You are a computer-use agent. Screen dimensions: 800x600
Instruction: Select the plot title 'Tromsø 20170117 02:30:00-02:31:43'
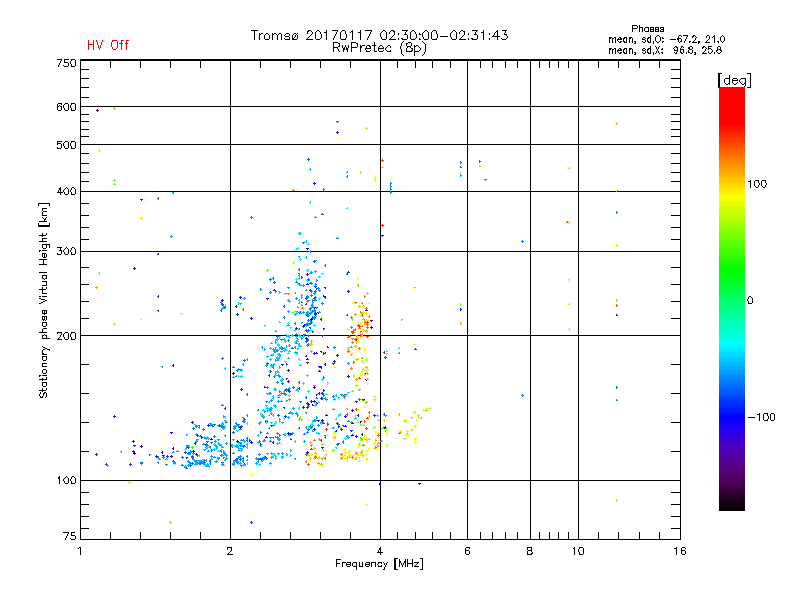(379, 35)
